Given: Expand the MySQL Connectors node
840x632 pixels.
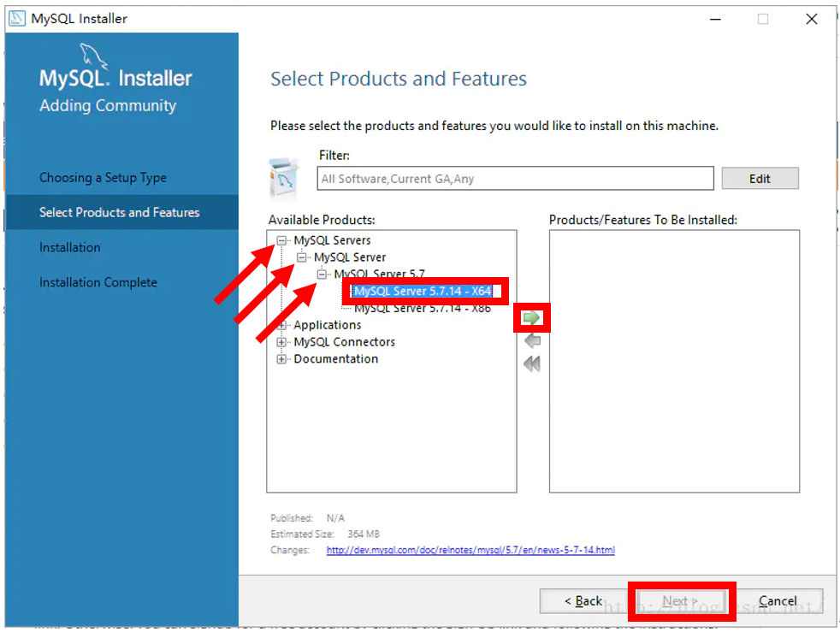Looking at the screenshot, I should click(x=281, y=342).
